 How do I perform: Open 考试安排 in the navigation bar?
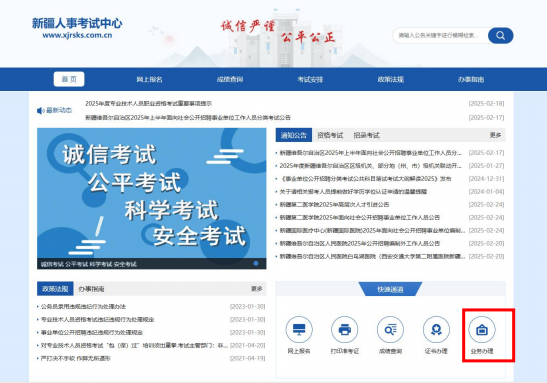pyautogui.click(x=310, y=80)
